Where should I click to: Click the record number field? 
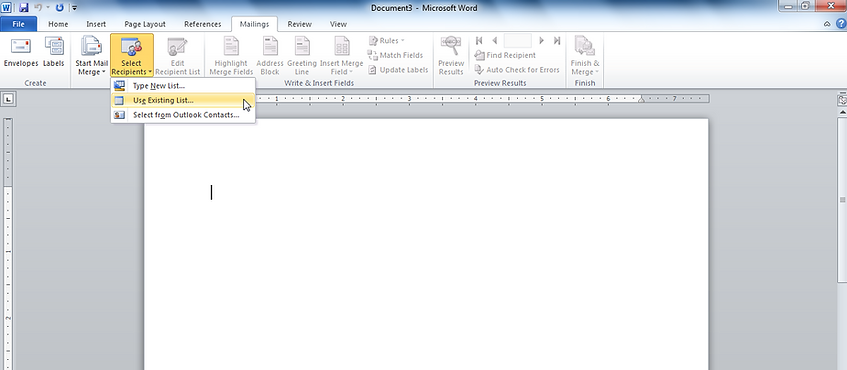[517, 41]
